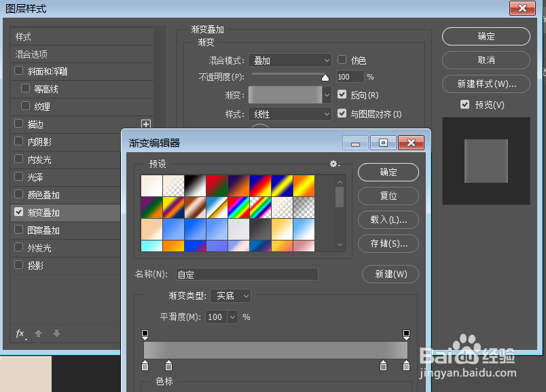Viewport: 546px width, 392px height.
Task: Click the 平滑度 value field
Action: pyautogui.click(x=217, y=317)
